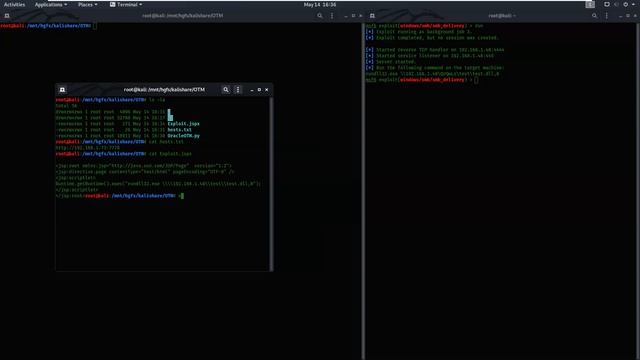
Task: Click the power settings icon in system tray
Action: click(x=625, y=4)
